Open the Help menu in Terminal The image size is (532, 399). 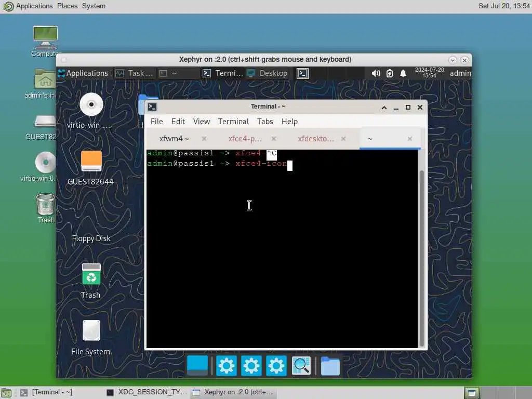pyautogui.click(x=289, y=122)
